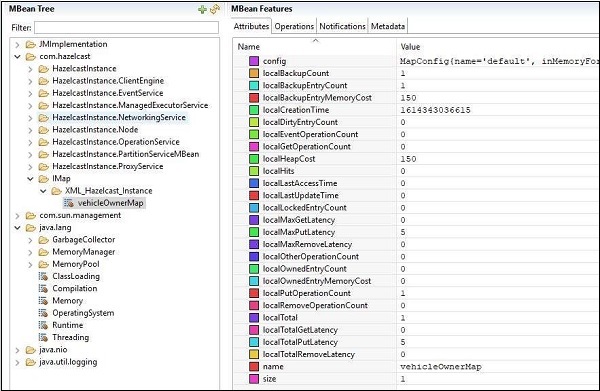The width and height of the screenshot is (600, 391).
Task: Select the localLockedEntryCount attribute name
Action: tap(304, 208)
